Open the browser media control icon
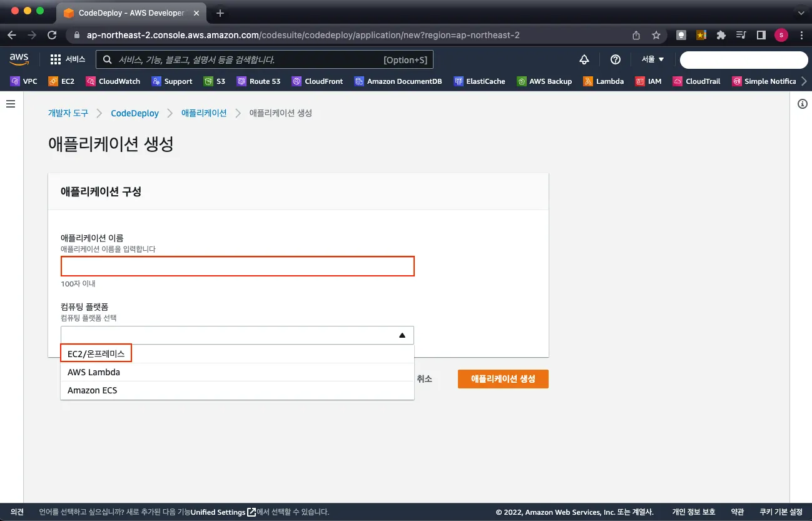 741,35
